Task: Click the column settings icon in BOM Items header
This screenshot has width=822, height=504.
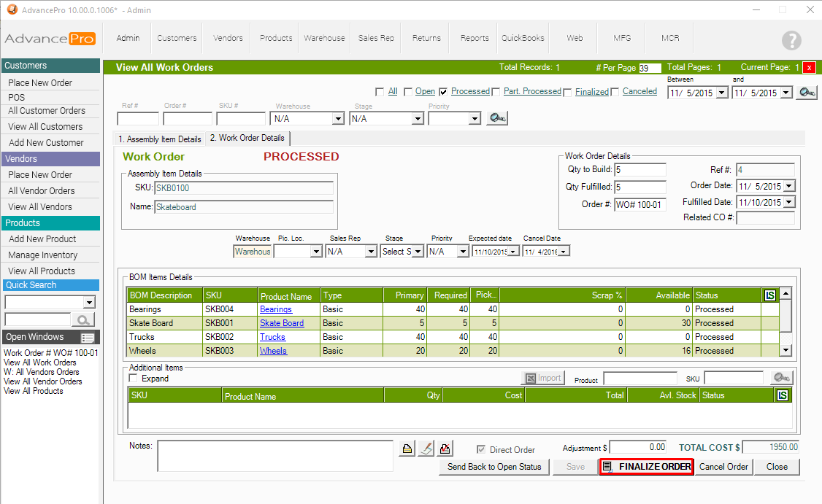Action: pos(770,295)
